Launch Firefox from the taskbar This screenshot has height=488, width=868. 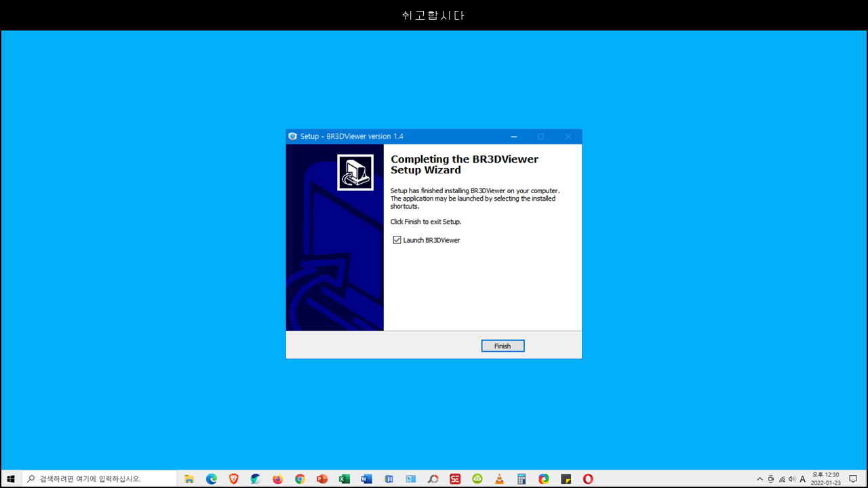[278, 479]
